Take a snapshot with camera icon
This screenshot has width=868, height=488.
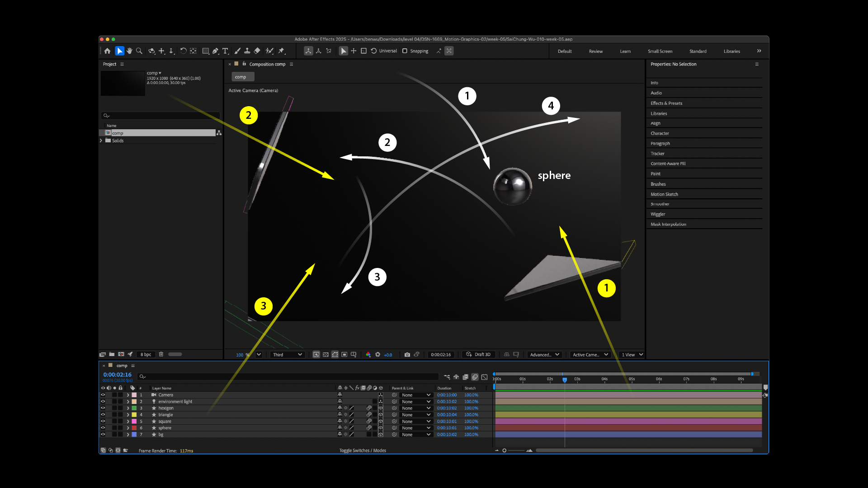pos(407,355)
